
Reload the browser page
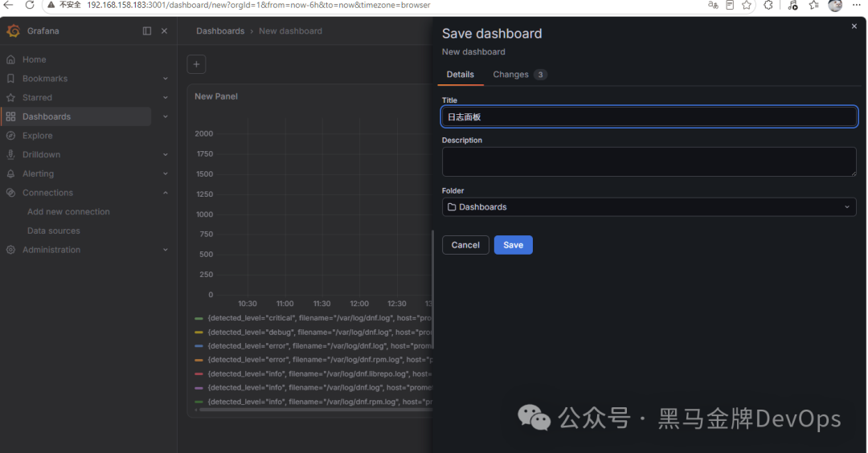[x=30, y=5]
